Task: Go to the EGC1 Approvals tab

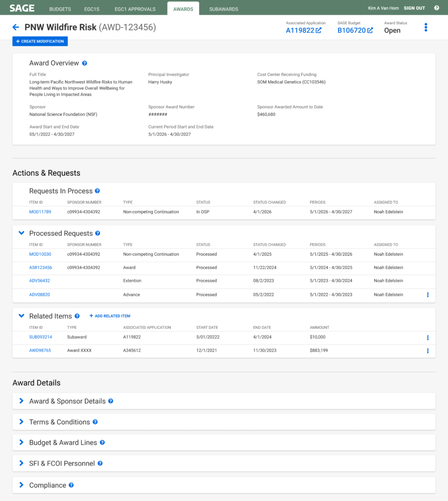Action: pyautogui.click(x=135, y=9)
